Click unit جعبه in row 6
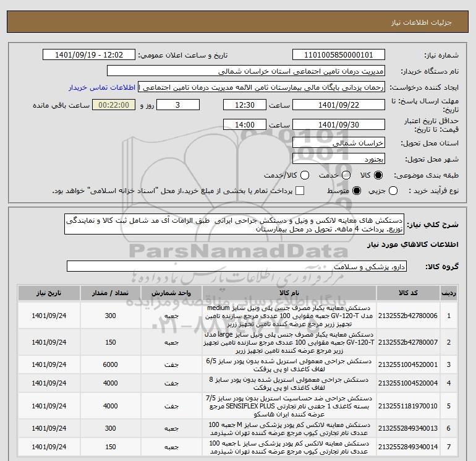This screenshot has height=461, width=476. pos(171,428)
